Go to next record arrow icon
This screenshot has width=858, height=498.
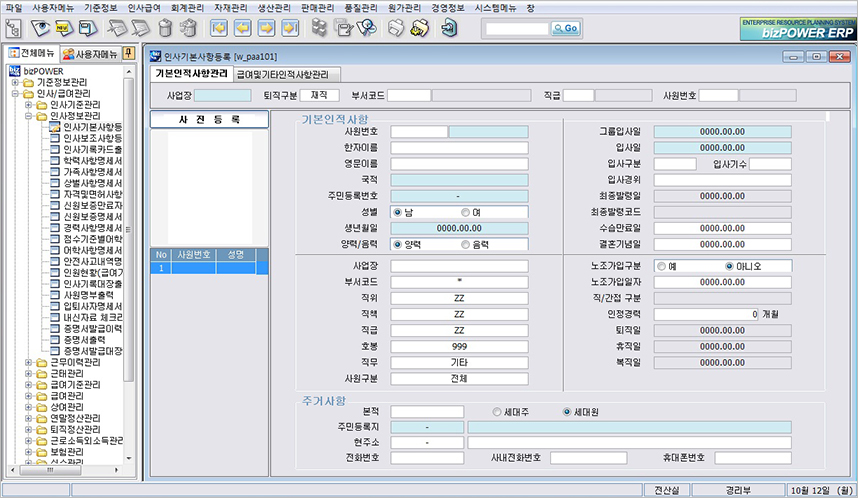(x=266, y=28)
